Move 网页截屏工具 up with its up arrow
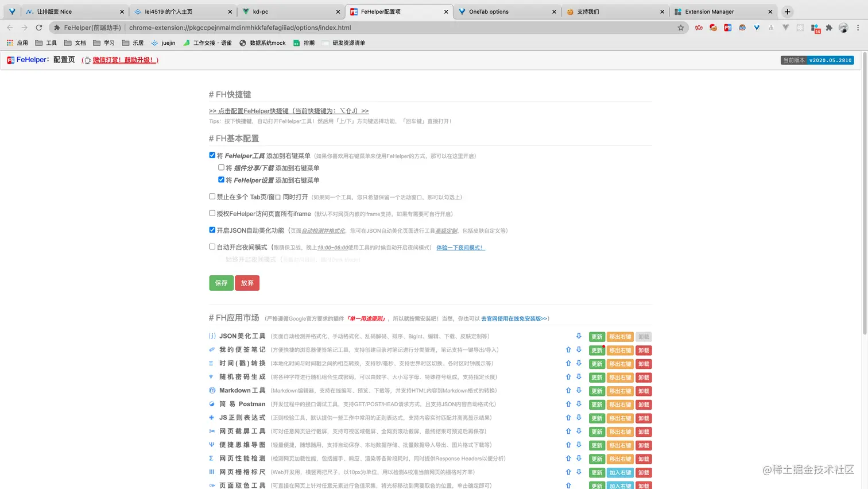868x489 pixels. (568, 432)
